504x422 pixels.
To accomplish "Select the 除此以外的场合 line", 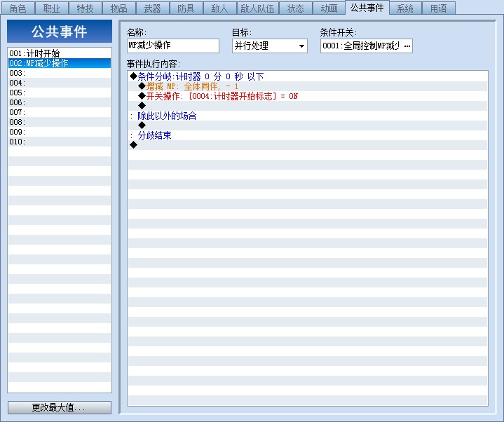I will pos(308,116).
